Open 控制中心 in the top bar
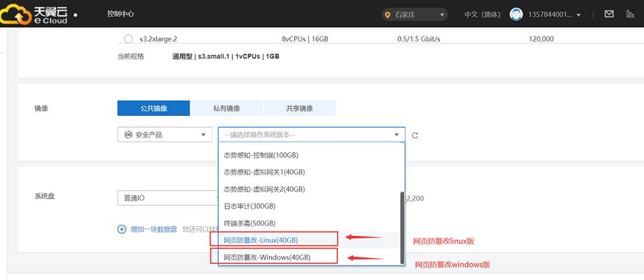This screenshot has height=280, width=644. [120, 14]
